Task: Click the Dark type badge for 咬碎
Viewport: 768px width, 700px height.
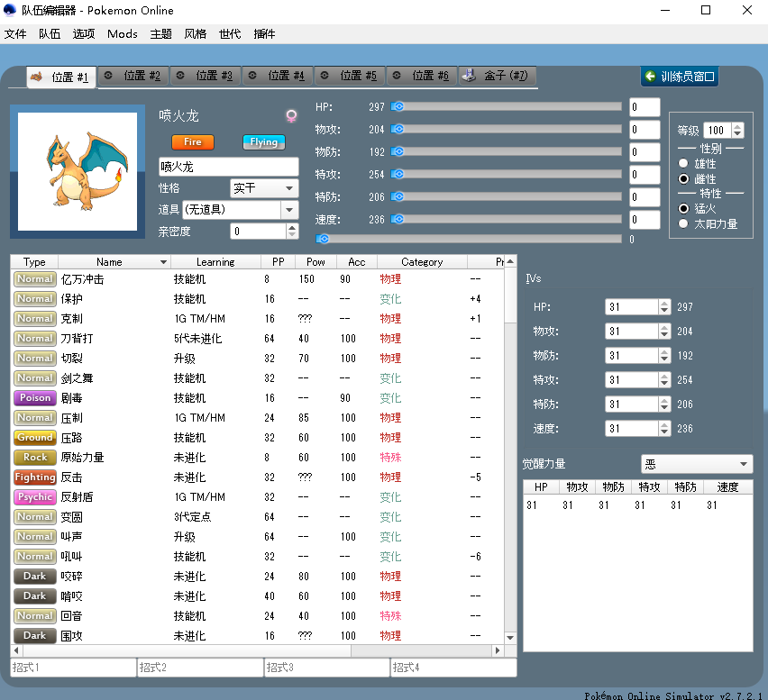Action: click(x=35, y=577)
